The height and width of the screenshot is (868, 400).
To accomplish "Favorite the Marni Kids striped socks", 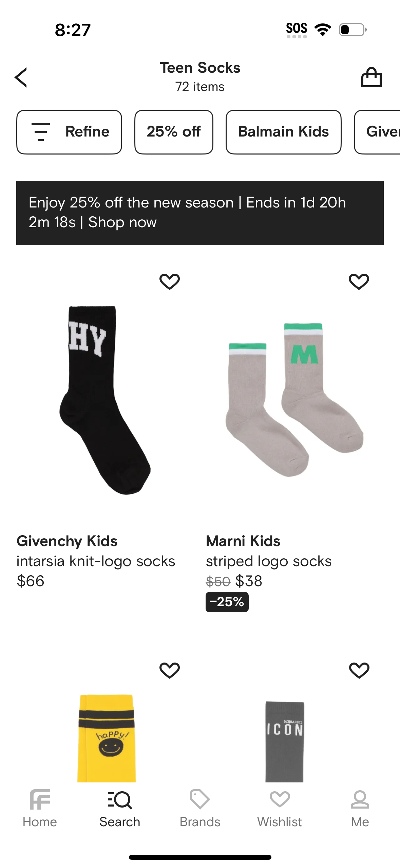I will coord(359,281).
